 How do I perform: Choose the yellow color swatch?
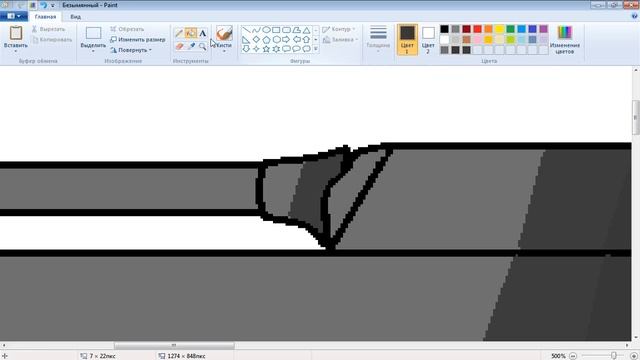pos(500,29)
